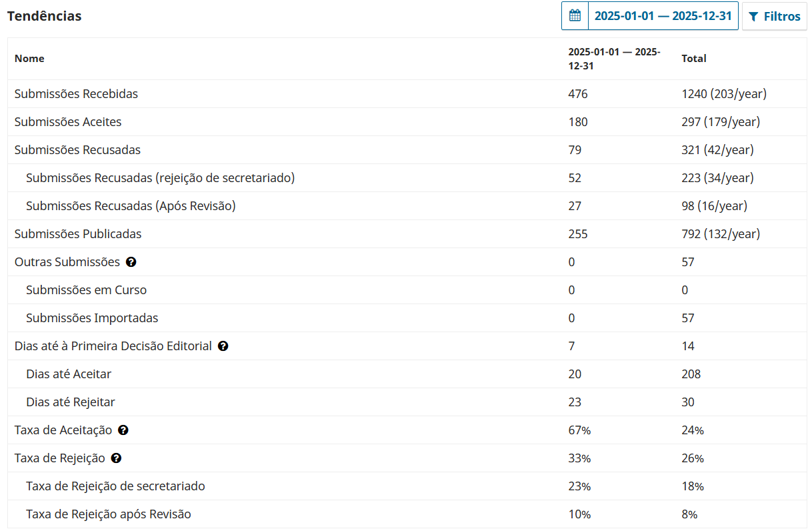Select the Dias até Aceitar sub-row
This screenshot has height=531, width=812.
407,374
